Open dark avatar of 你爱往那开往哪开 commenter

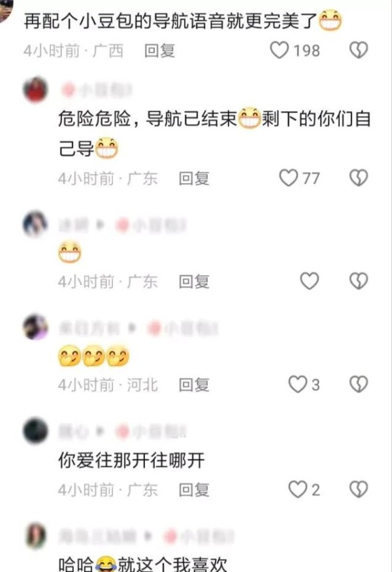(x=35, y=431)
